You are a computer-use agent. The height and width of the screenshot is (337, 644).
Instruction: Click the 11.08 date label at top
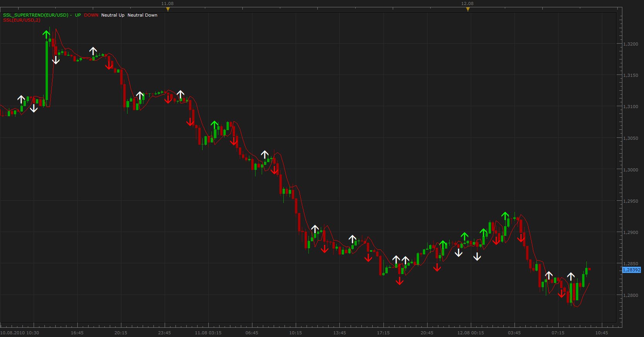coord(167,3)
